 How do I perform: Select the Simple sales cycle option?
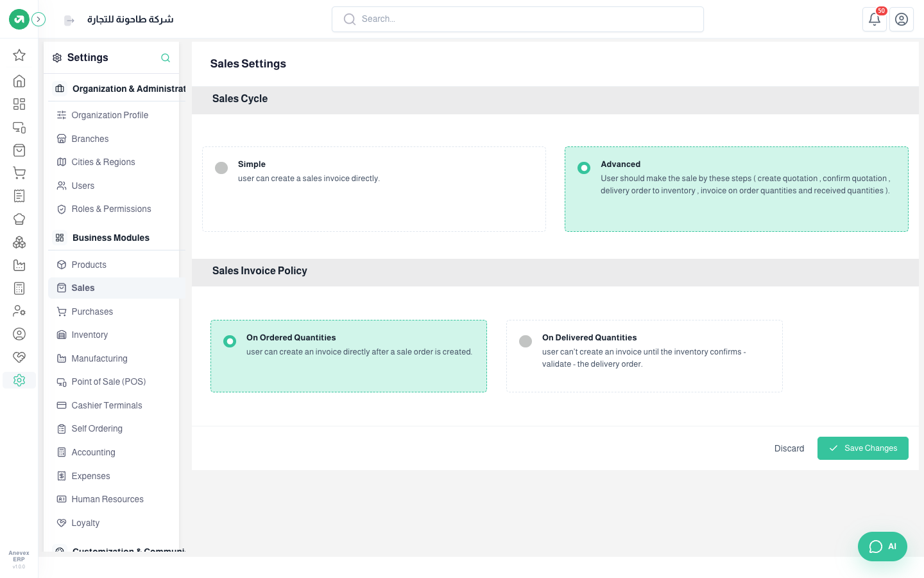tap(374, 189)
